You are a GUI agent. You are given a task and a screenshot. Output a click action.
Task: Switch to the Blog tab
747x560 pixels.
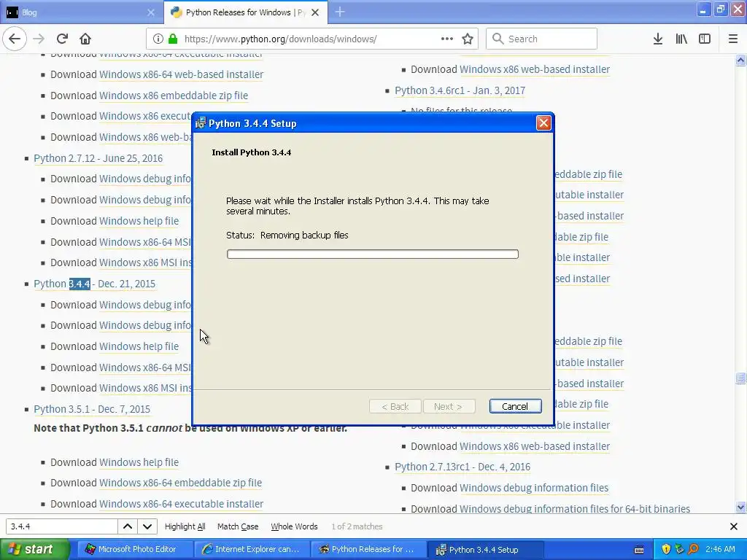click(81, 12)
